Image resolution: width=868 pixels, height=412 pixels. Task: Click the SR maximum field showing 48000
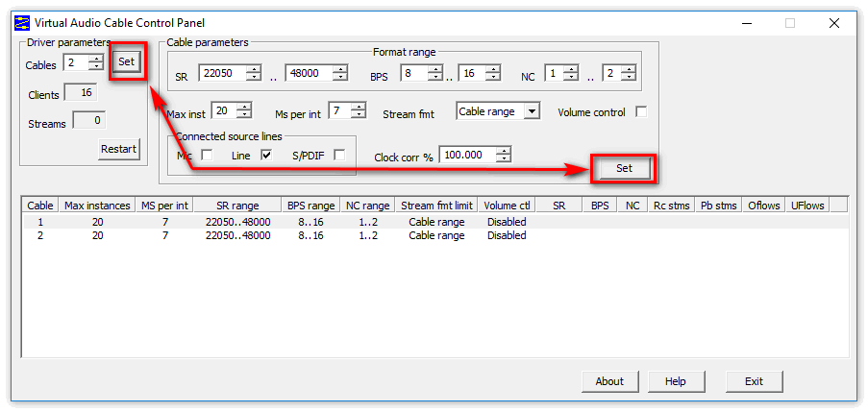point(310,73)
